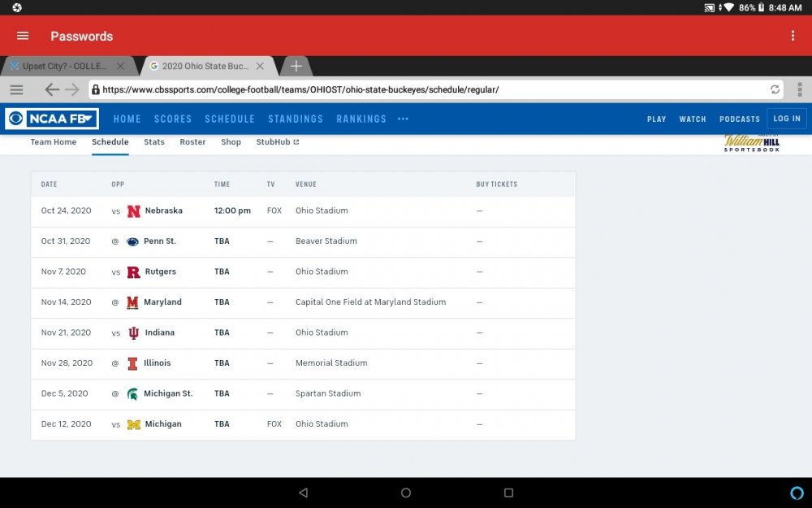
Task: Click the Indiana team logo
Action: 134,332
